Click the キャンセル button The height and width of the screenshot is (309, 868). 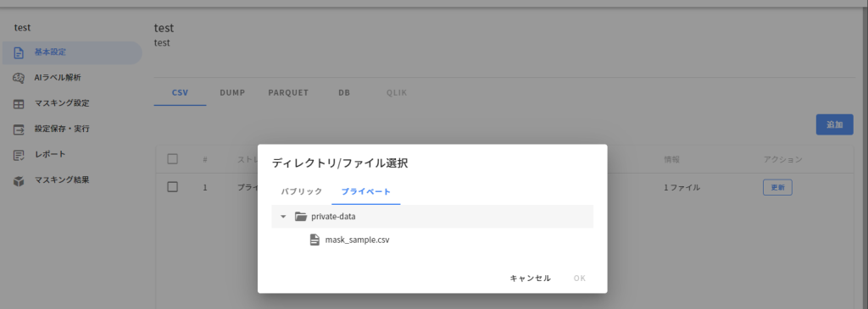tap(531, 278)
